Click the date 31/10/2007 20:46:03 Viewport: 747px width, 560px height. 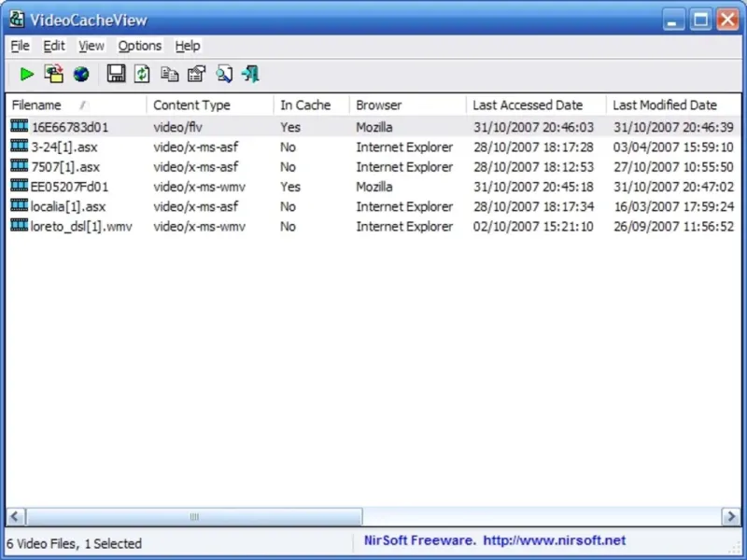point(533,127)
